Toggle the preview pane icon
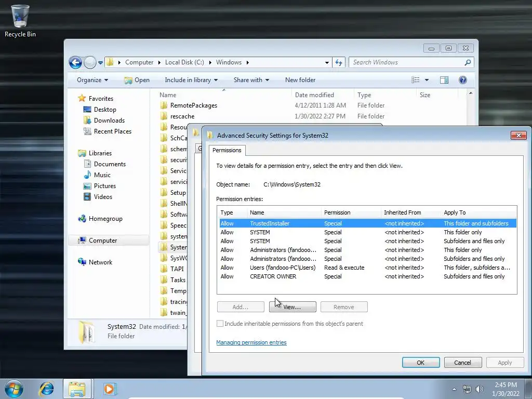532x399 pixels. [444, 80]
